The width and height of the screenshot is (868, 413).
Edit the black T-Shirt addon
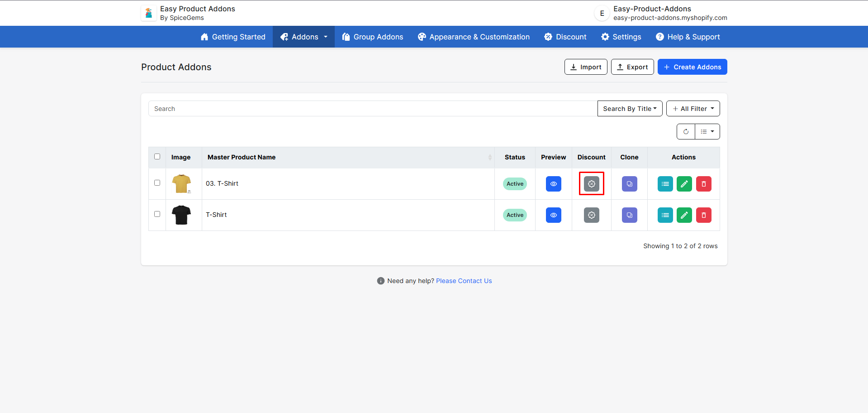click(x=684, y=215)
